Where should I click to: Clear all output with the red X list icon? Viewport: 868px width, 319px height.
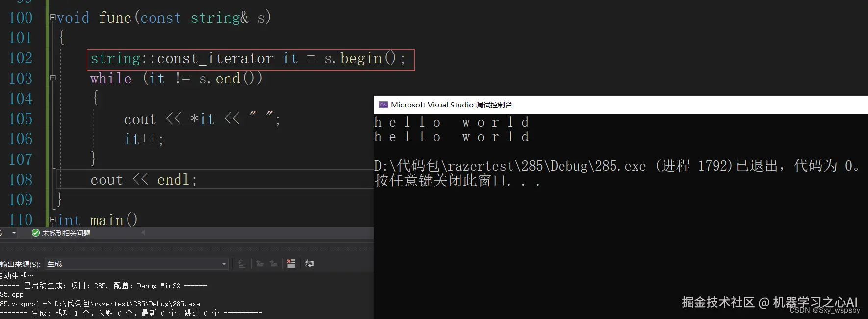291,264
